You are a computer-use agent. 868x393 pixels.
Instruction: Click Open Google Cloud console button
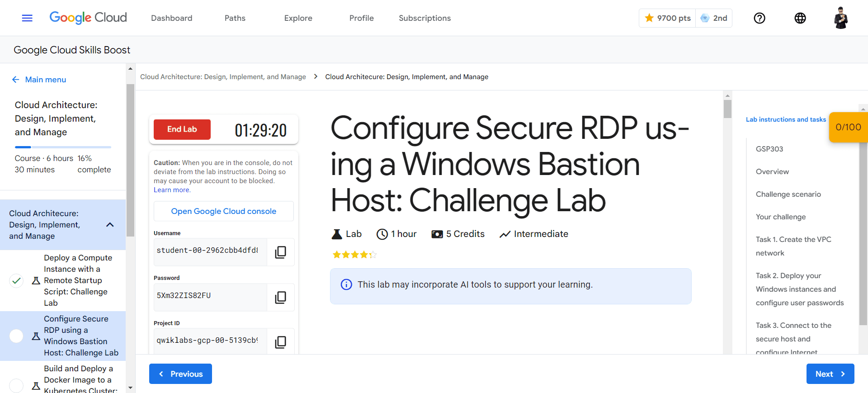click(x=224, y=211)
